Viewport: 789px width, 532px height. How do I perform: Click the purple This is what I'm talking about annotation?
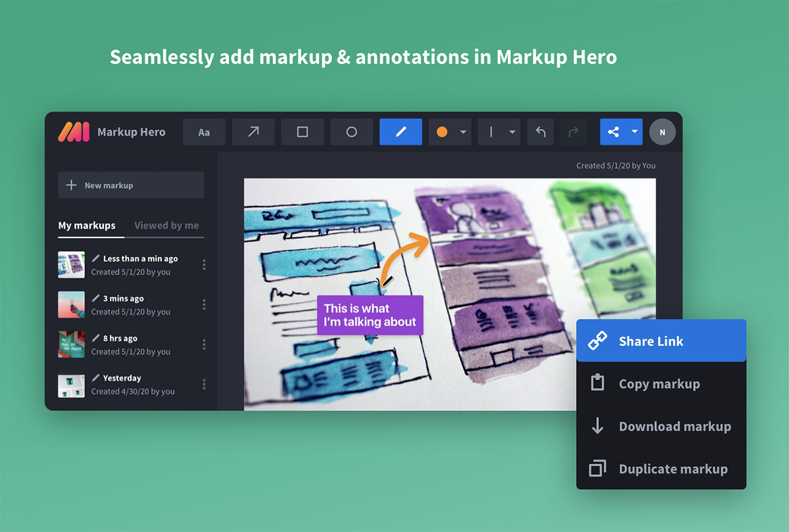(x=370, y=315)
